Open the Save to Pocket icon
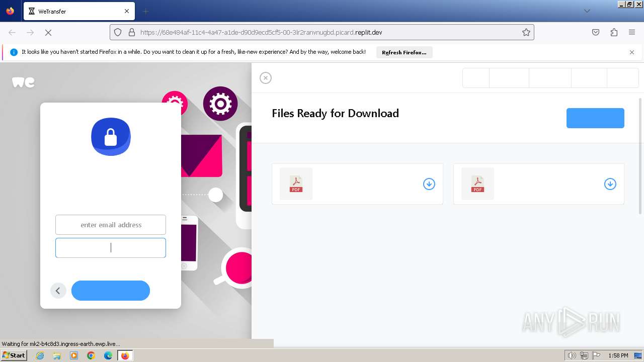 [x=596, y=32]
